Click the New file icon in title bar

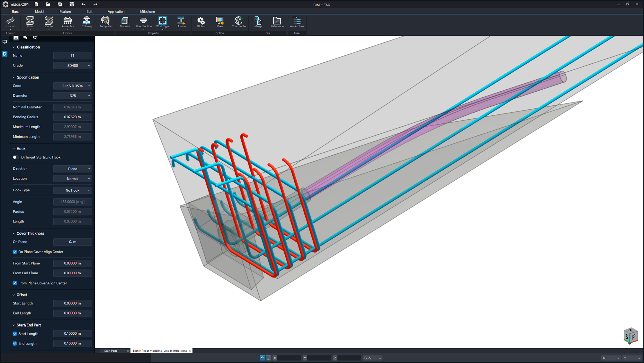36,4
